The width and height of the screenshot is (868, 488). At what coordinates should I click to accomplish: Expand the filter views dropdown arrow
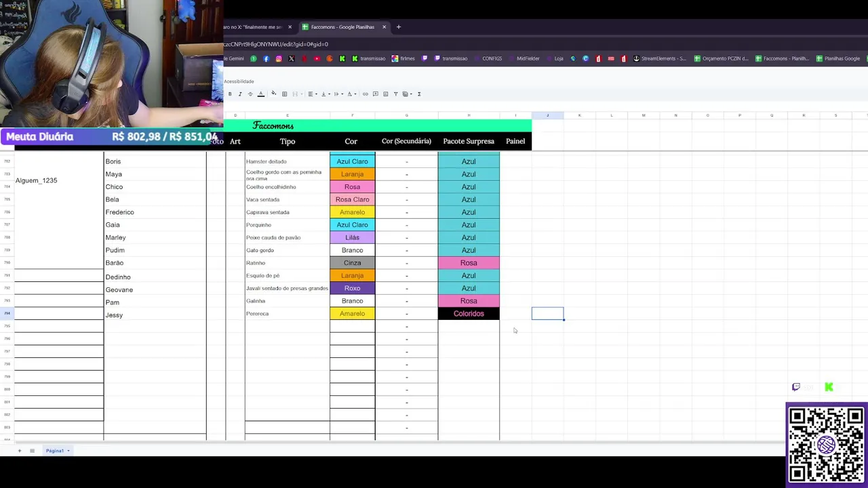[x=412, y=94]
